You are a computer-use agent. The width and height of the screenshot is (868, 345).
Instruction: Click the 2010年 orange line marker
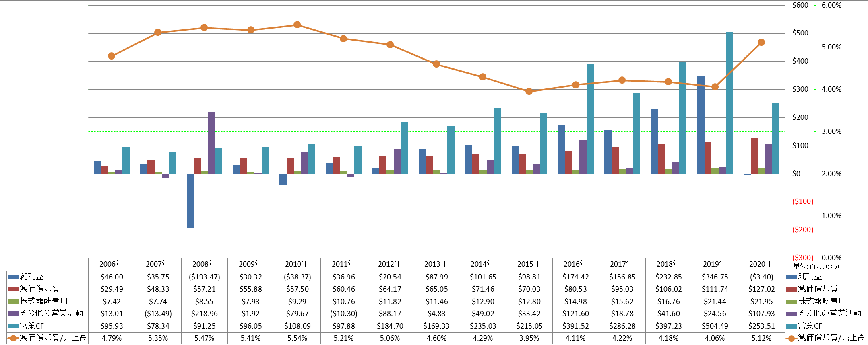[x=297, y=25]
